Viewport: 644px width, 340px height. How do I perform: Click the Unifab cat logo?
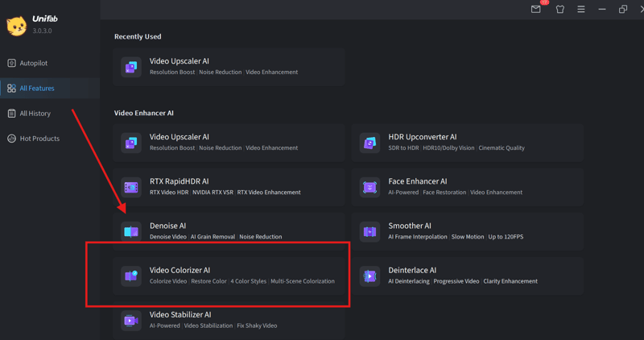[16, 25]
